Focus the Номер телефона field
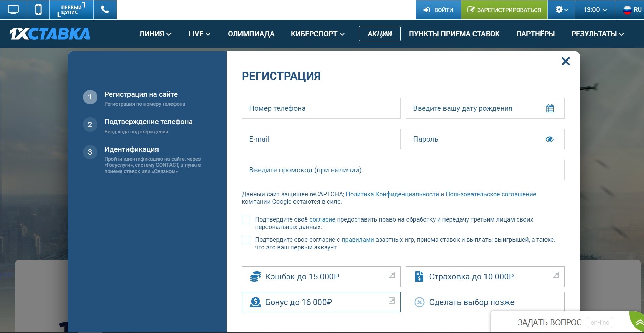This screenshot has width=644, height=333. 321,108
